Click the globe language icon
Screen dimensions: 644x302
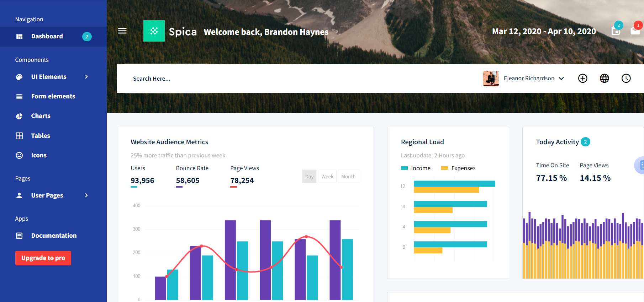[x=604, y=79]
